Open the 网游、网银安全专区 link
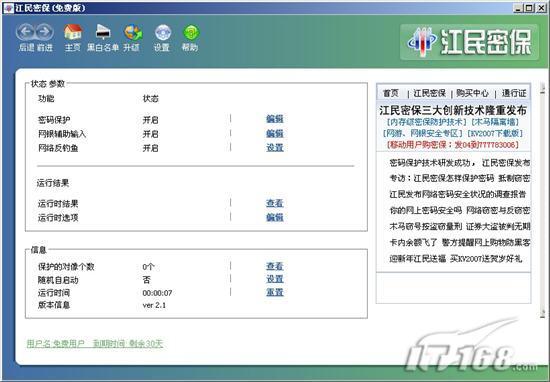The image size is (550, 382). (x=422, y=133)
